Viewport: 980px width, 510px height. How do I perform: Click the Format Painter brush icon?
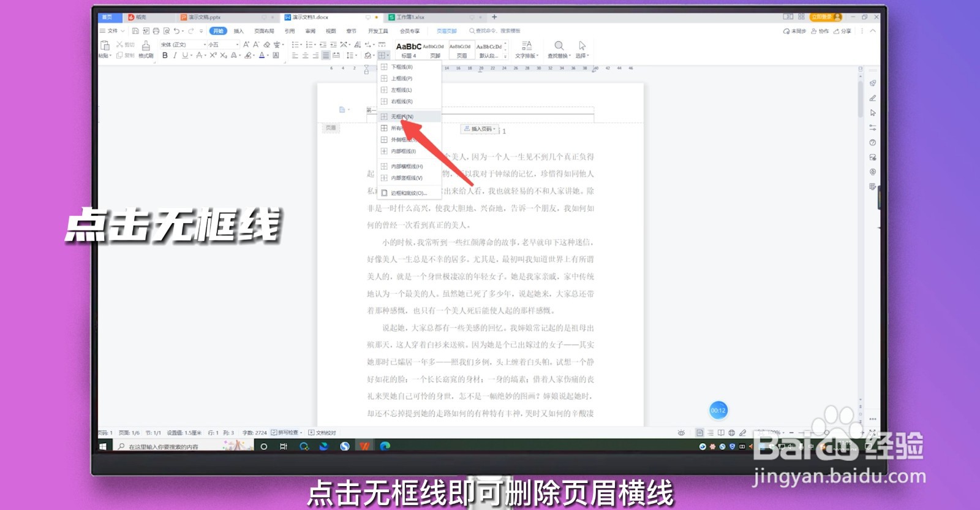pos(146,45)
